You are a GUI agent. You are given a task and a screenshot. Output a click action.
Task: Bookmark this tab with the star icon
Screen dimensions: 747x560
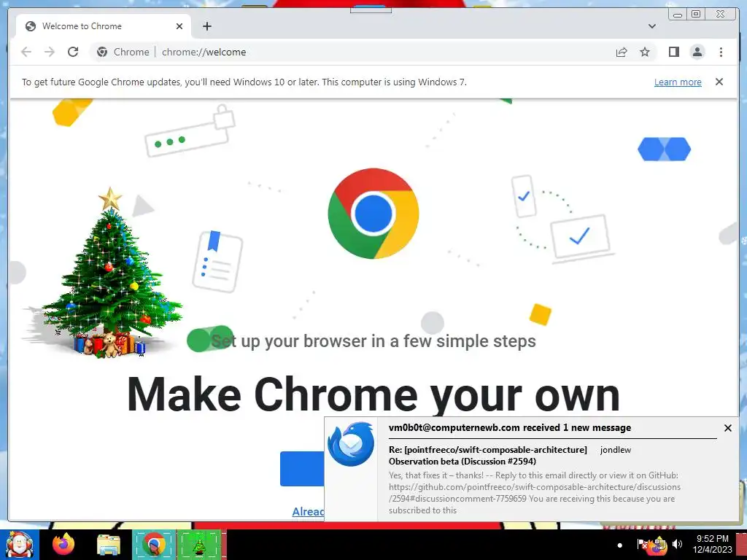645,52
